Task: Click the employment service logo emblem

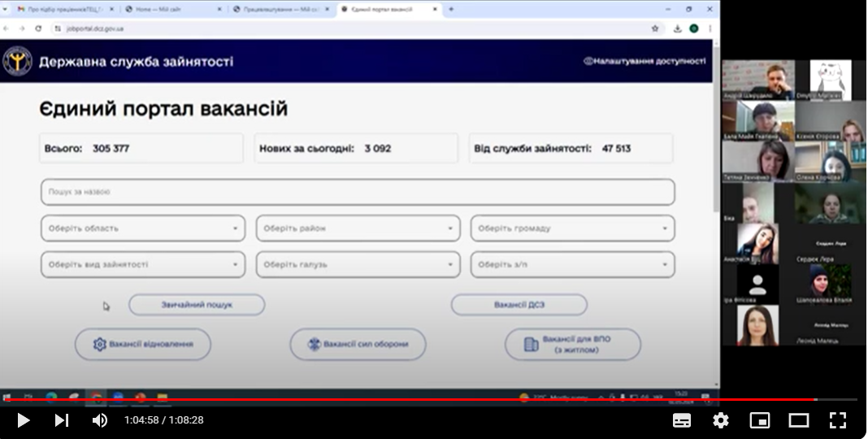Action: (x=17, y=61)
